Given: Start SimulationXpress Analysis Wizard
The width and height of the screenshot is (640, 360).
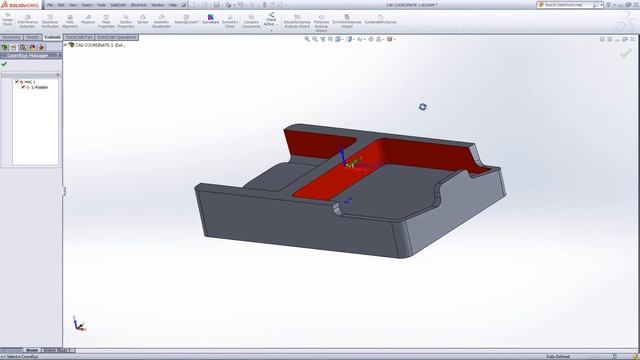Looking at the screenshot, I should click(x=297, y=22).
